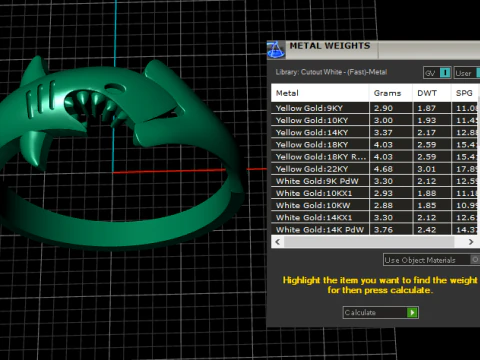Click the 1.87 DWT value for 9KY

427,108
